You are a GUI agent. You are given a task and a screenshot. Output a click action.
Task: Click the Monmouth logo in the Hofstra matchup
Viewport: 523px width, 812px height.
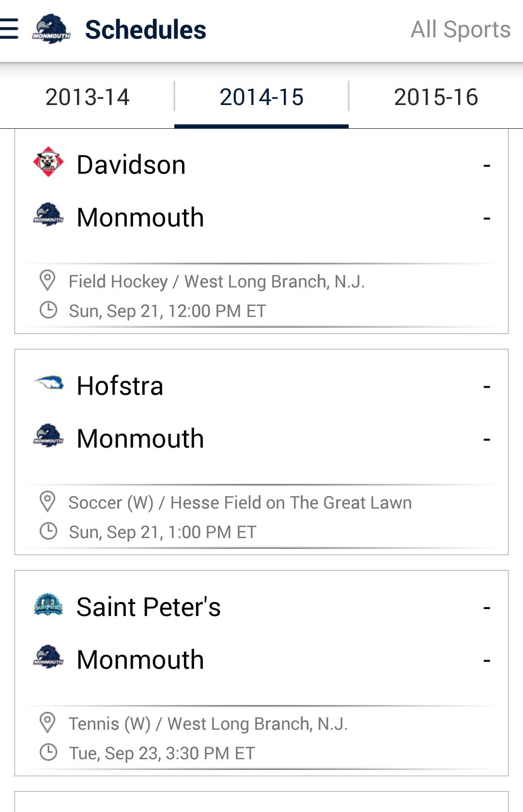[x=48, y=437]
